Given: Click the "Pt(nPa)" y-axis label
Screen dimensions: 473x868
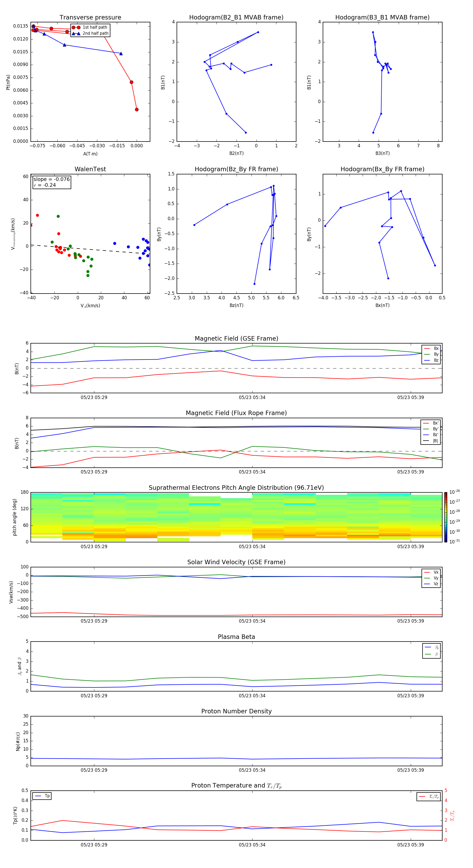Looking at the screenshot, I should pos(8,82).
